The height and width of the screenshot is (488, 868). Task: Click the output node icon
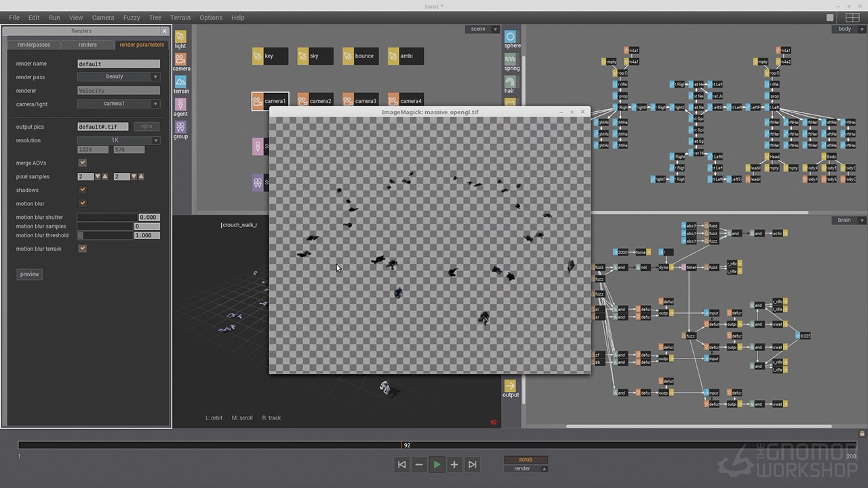pyautogui.click(x=511, y=386)
